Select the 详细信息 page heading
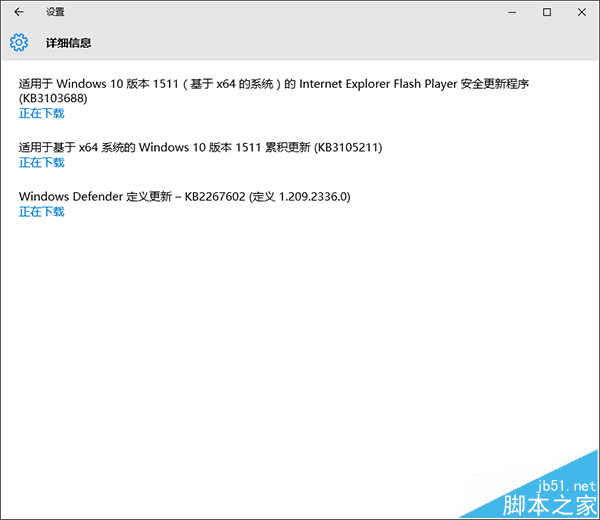Viewport: 600px width, 520px height. click(68, 43)
